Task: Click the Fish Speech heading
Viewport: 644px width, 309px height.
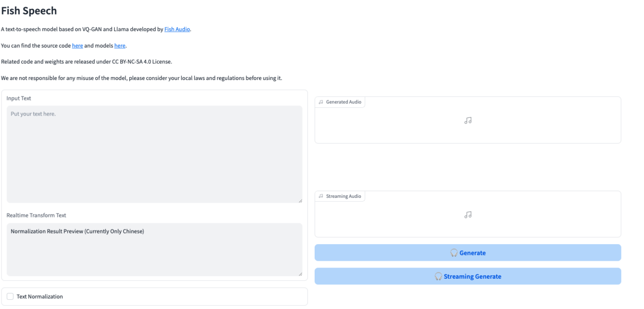Action: 29,11
